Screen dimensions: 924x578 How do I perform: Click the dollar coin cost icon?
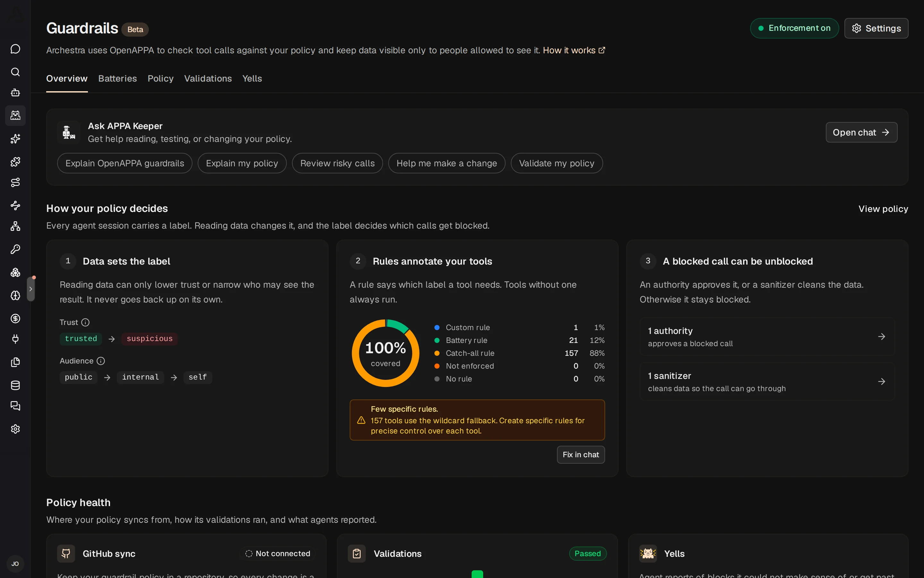15,319
